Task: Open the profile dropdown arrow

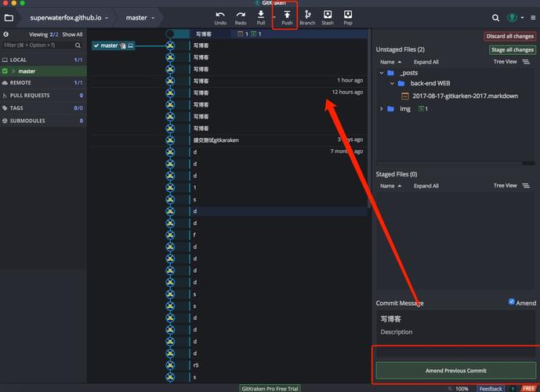Action: pyautogui.click(x=522, y=17)
